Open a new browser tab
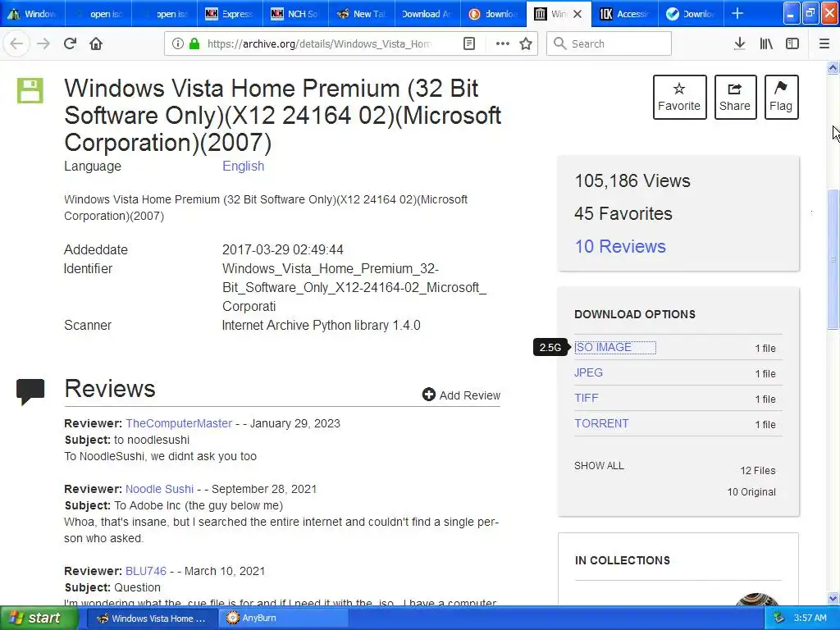The height and width of the screenshot is (630, 840). pos(737,13)
